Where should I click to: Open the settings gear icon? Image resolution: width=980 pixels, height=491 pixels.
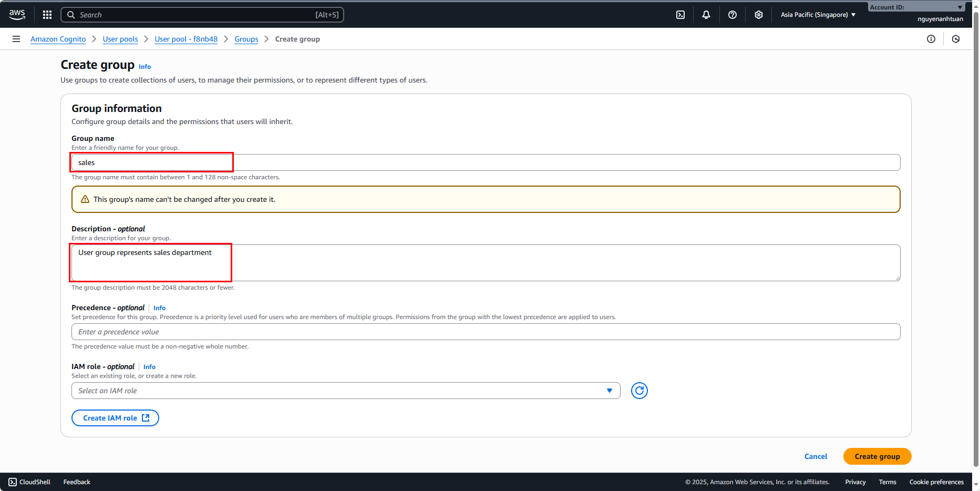click(x=759, y=15)
